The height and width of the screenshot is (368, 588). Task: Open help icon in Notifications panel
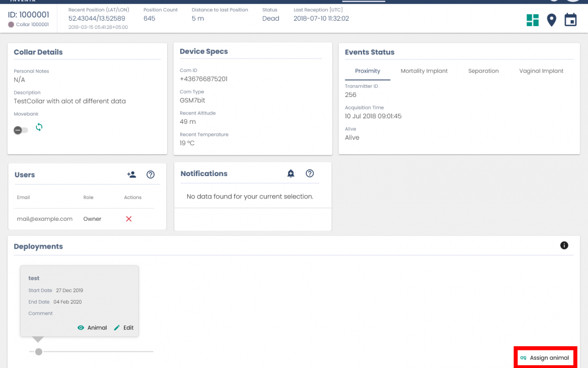pyautogui.click(x=310, y=173)
